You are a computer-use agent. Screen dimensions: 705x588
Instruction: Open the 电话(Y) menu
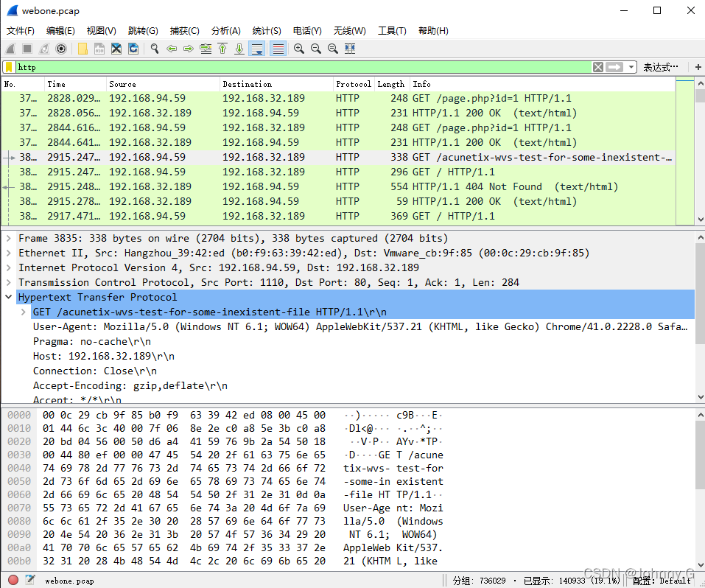[307, 31]
